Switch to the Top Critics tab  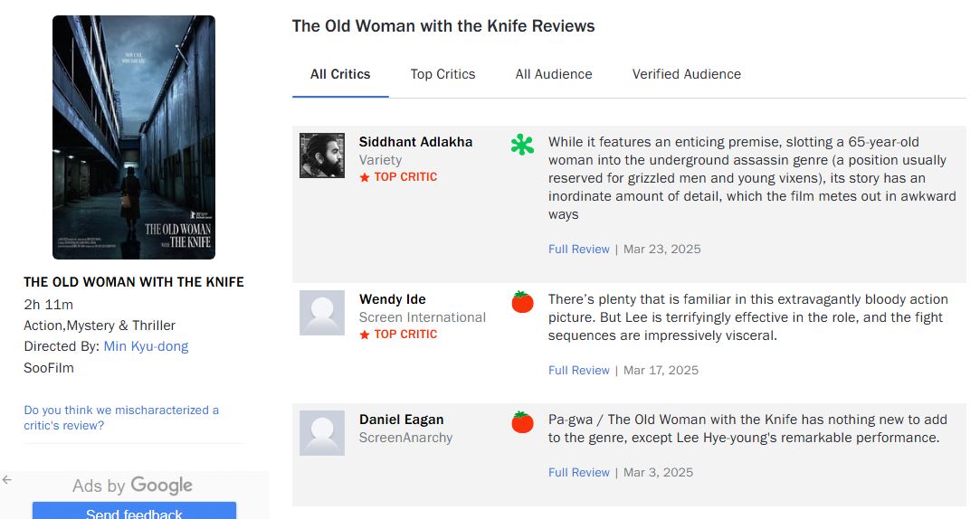(x=442, y=74)
